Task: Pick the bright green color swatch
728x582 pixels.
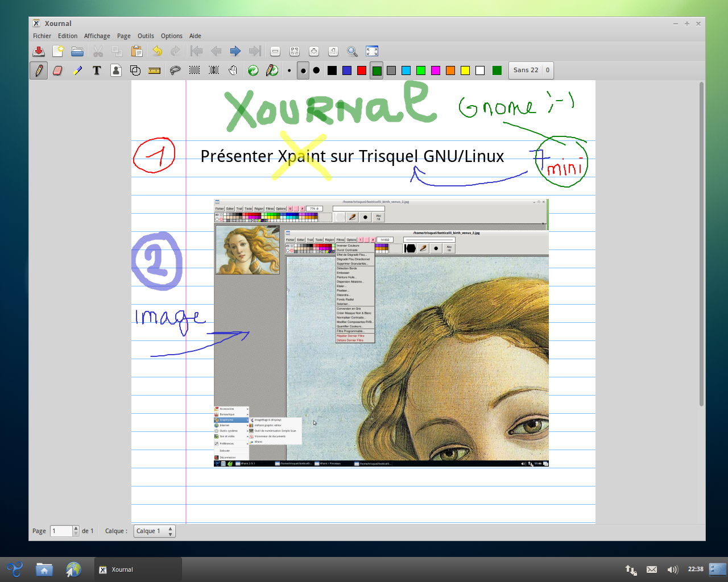Action: pos(421,70)
